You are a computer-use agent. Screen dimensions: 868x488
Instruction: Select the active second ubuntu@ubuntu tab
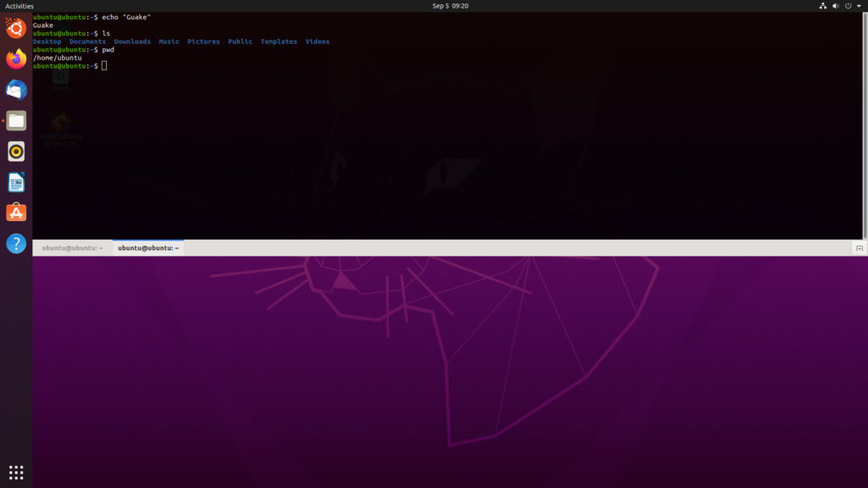coord(147,248)
